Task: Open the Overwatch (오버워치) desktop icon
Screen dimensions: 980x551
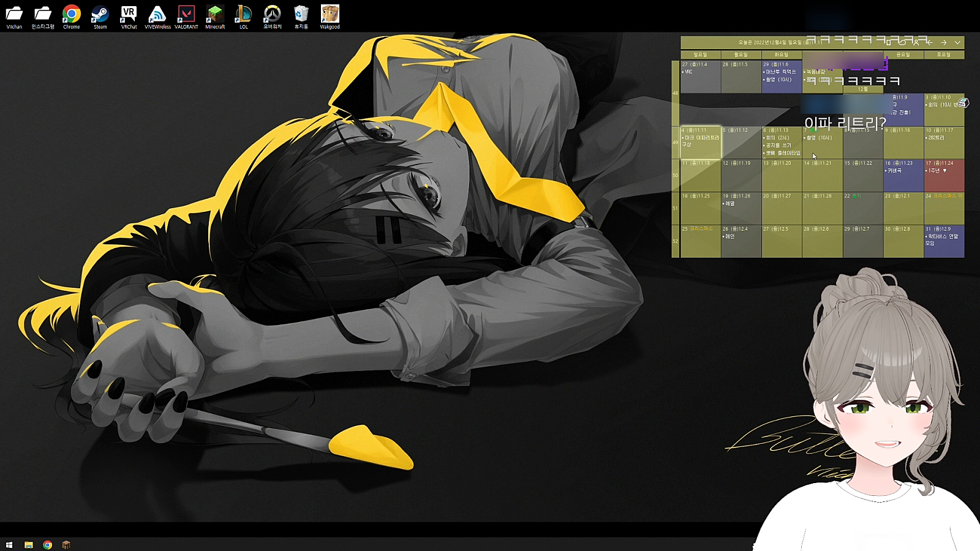Action: point(273,17)
